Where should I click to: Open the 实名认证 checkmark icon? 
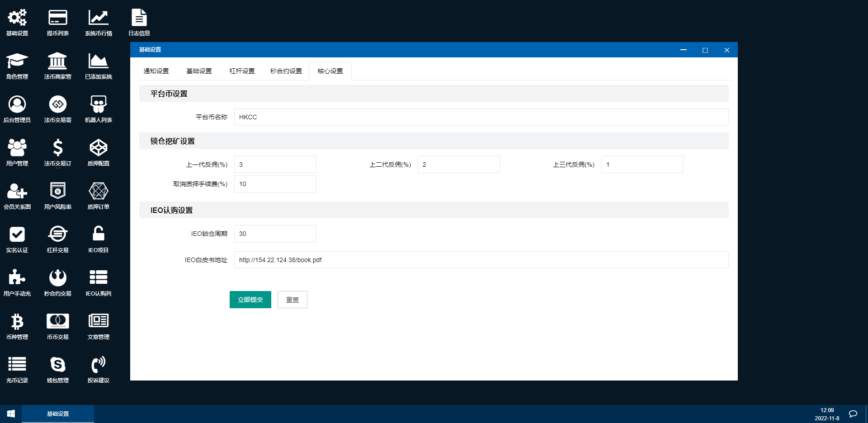pyautogui.click(x=17, y=235)
